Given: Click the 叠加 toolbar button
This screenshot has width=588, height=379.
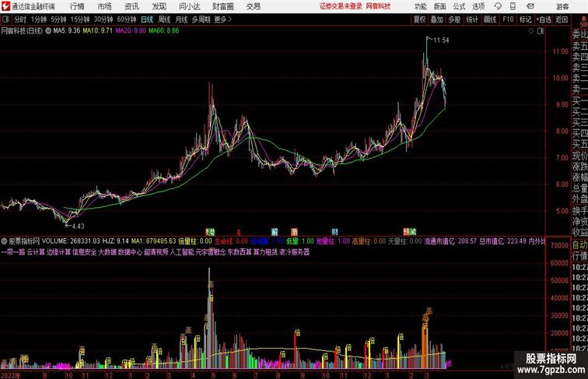Looking at the screenshot, I should pos(437,19).
